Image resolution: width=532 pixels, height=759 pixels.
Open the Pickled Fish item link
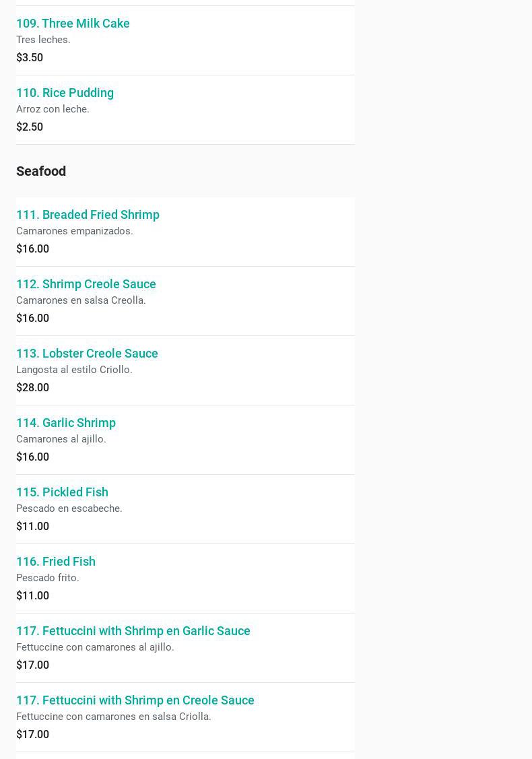pos(62,492)
